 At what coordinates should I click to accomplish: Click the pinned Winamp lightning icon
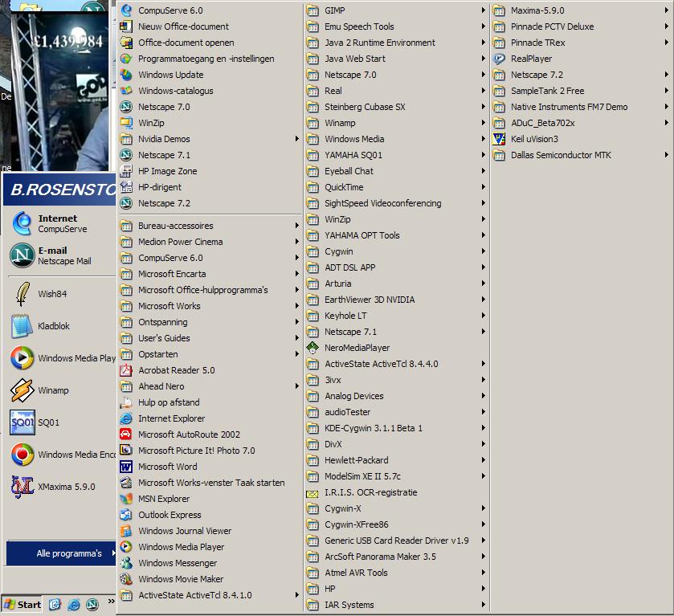pyautogui.click(x=22, y=390)
